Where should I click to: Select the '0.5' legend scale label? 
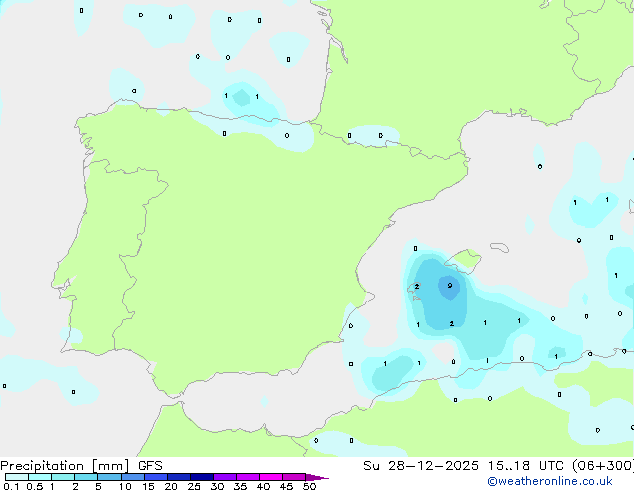pos(35,486)
